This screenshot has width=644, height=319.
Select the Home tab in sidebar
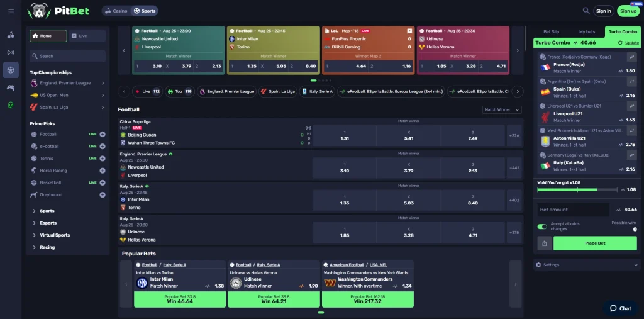coord(48,36)
